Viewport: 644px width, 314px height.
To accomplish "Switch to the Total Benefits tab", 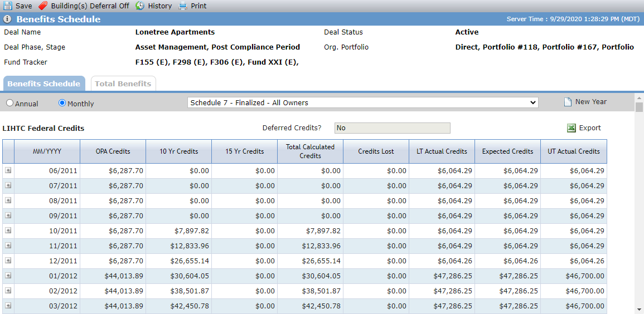I will click(123, 84).
